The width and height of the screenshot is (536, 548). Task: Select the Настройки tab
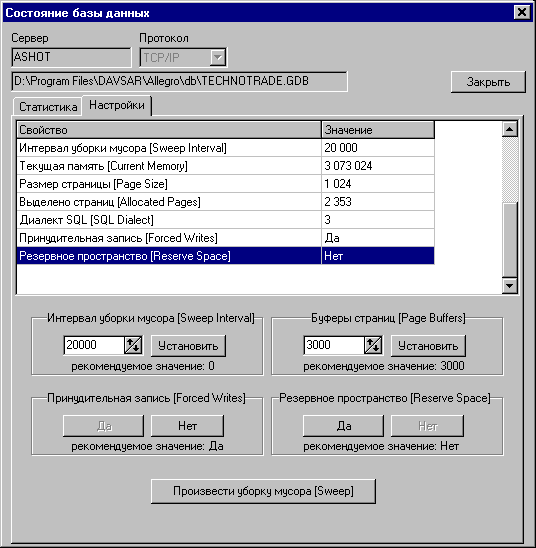point(117,105)
